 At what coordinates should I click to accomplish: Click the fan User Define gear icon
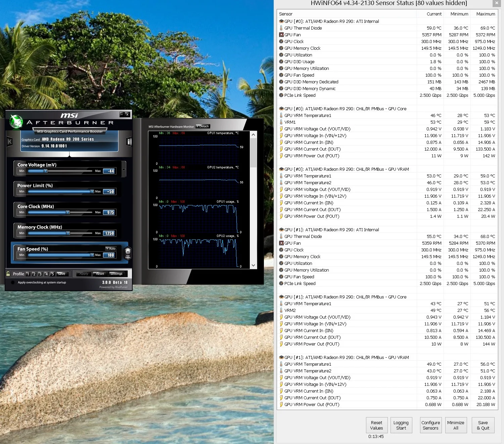click(128, 253)
